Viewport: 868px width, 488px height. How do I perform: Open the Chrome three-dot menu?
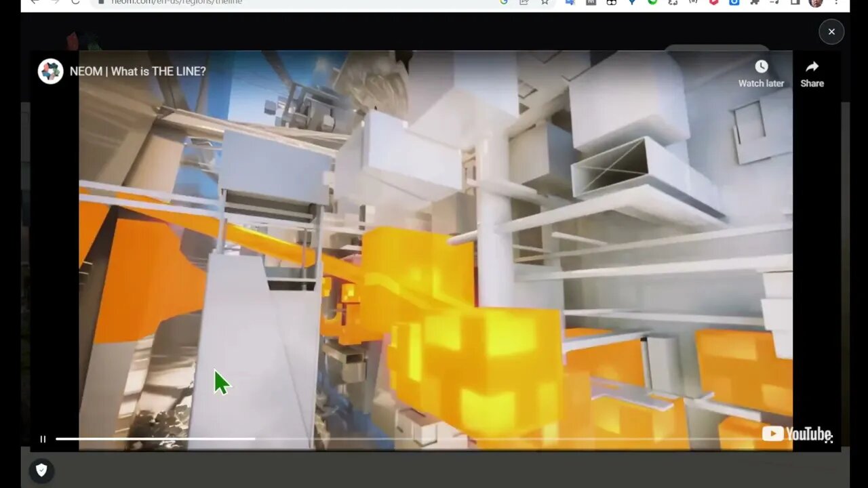point(836,3)
